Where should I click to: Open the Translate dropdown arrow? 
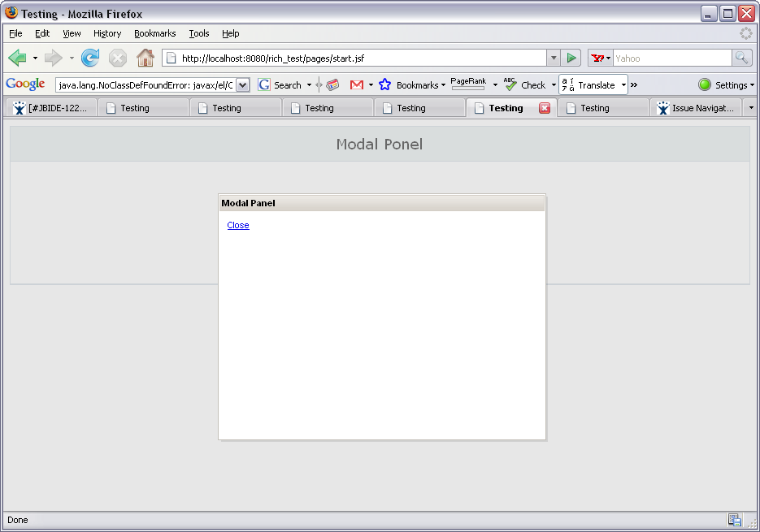click(623, 85)
